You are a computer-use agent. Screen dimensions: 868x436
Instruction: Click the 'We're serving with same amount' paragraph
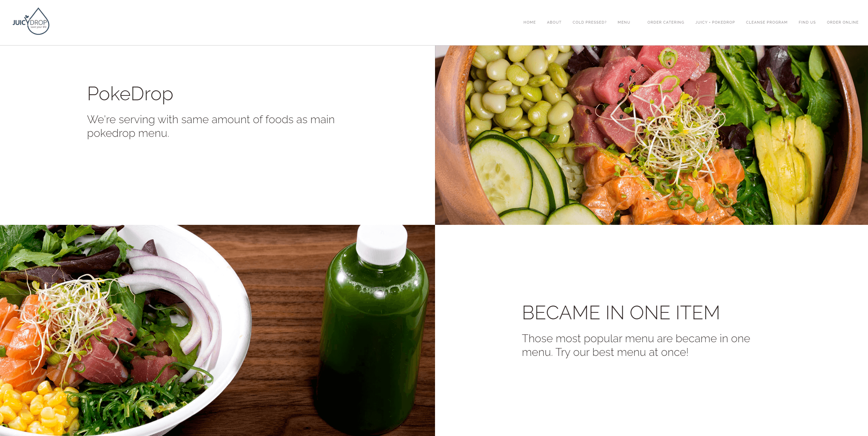(x=211, y=126)
